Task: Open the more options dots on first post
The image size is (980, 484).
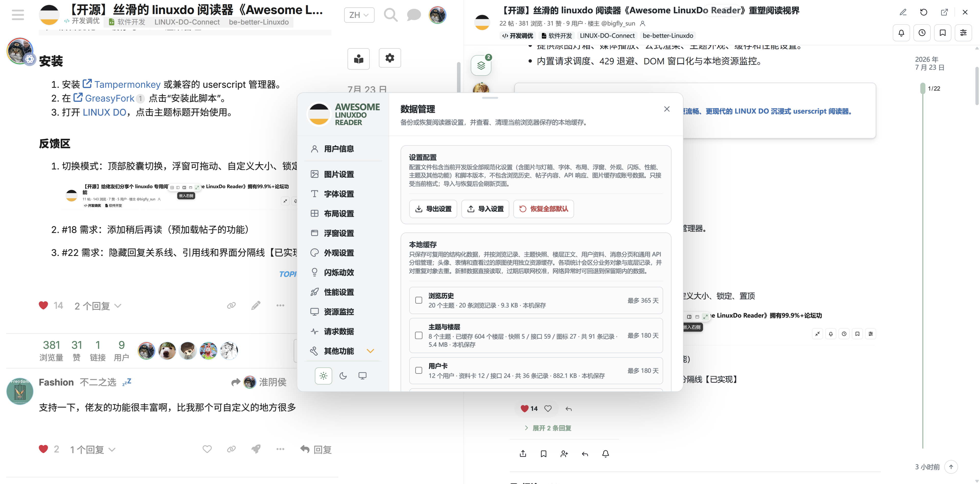Action: (x=280, y=305)
